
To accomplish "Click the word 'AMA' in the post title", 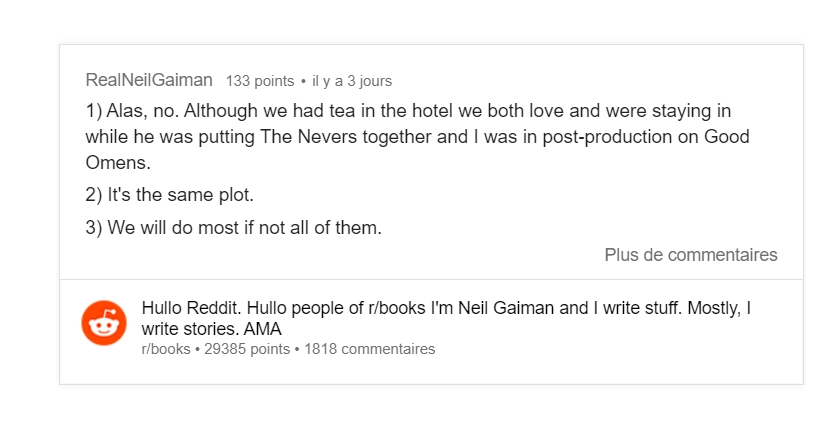I will pyautogui.click(x=262, y=329).
